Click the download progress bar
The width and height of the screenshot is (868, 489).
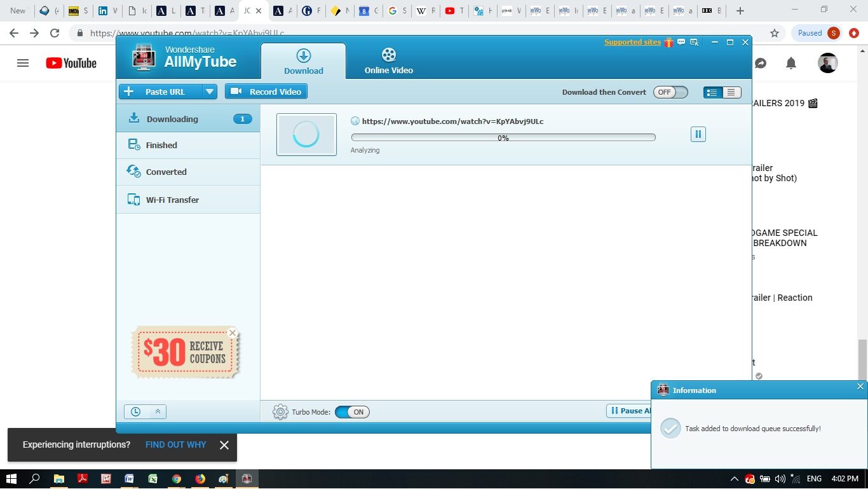point(503,137)
